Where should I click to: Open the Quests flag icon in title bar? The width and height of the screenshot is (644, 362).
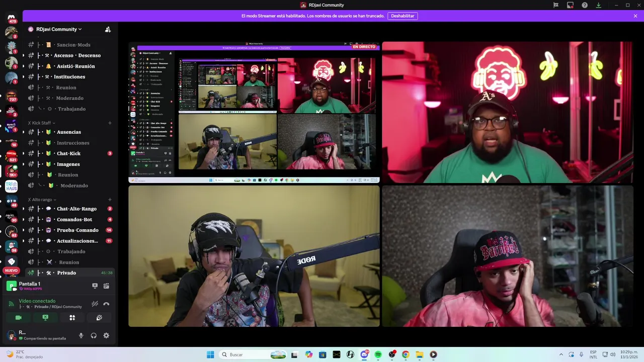(555, 5)
